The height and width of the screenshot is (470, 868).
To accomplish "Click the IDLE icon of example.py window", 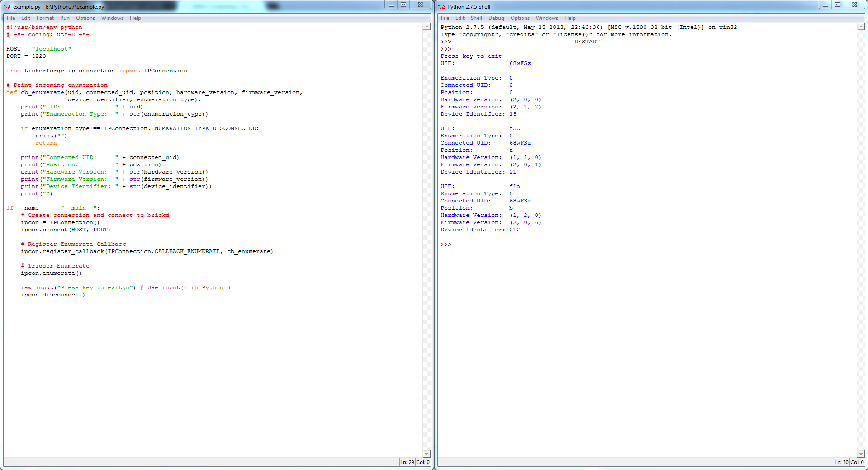I will click(x=7, y=7).
